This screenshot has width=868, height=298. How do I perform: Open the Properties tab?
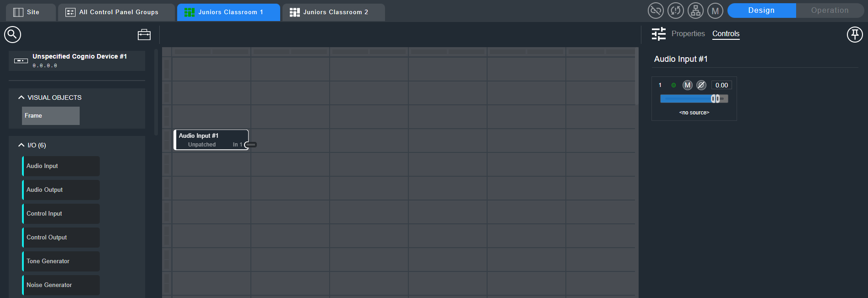688,34
